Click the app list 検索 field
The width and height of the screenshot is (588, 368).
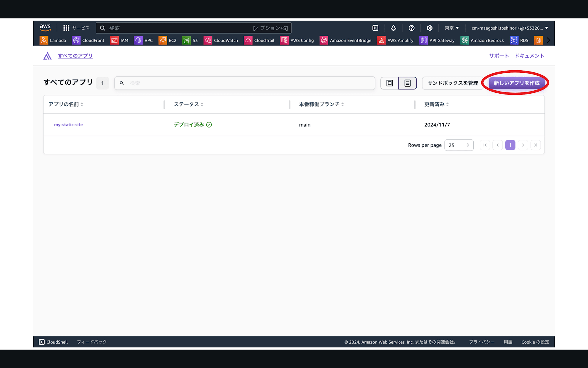245,83
